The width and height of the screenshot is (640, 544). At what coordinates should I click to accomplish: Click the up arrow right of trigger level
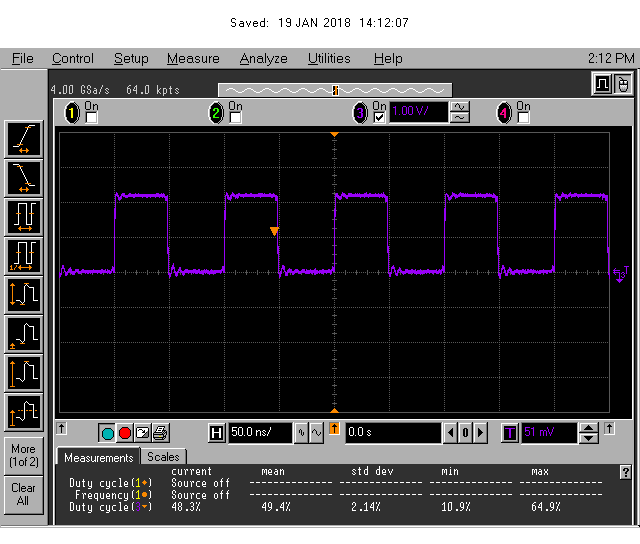point(609,429)
